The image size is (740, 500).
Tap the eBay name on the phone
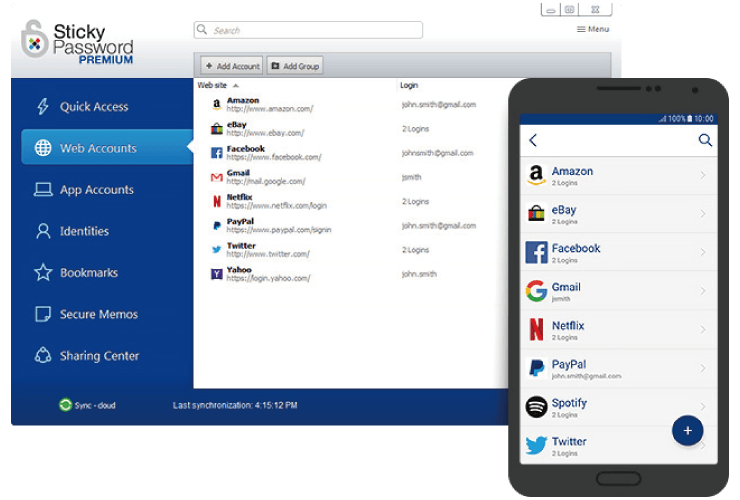[x=564, y=210]
